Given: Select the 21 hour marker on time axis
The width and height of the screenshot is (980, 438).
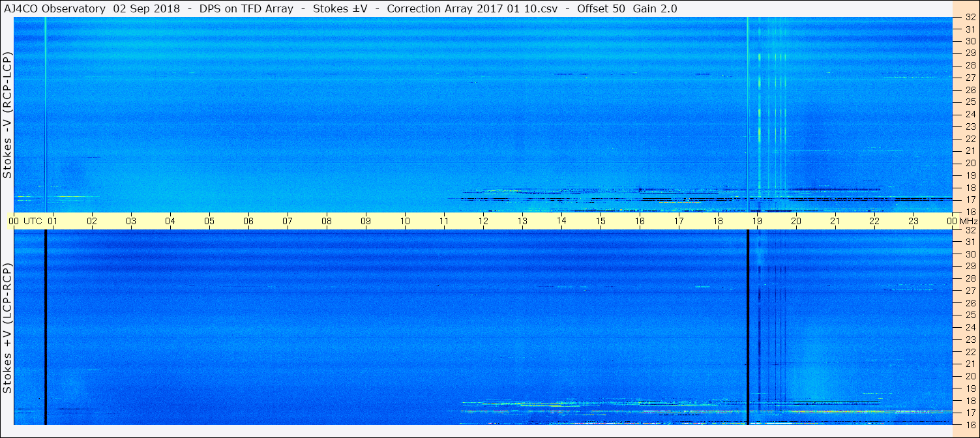Looking at the screenshot, I should (x=835, y=222).
